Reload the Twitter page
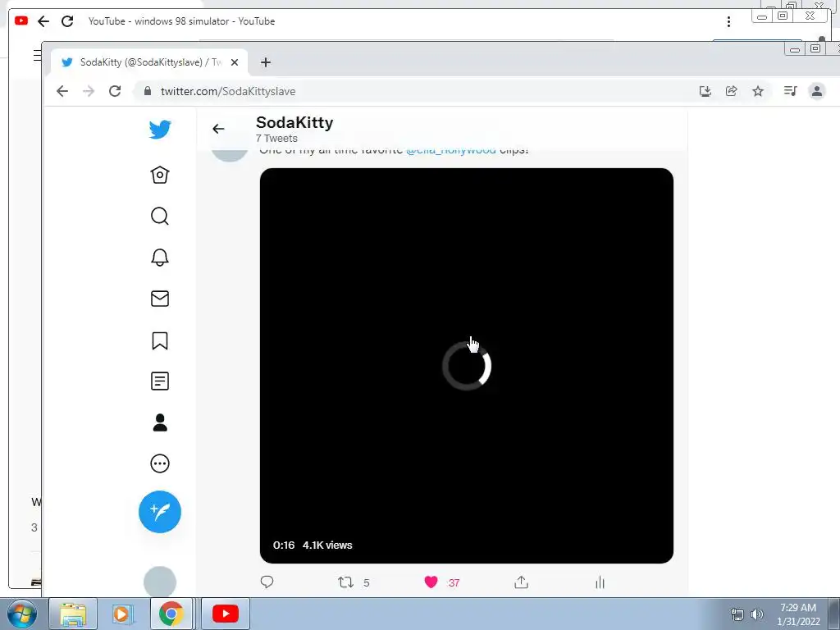The image size is (840, 630). pyautogui.click(x=115, y=91)
